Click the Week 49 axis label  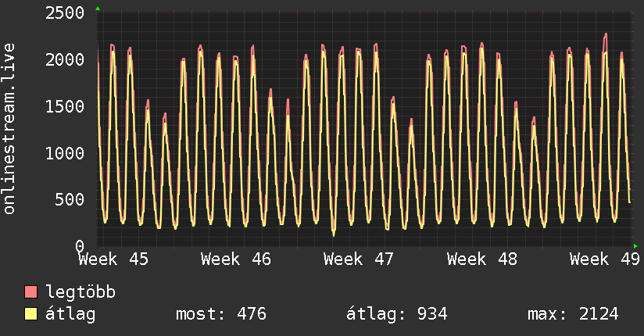605,259
